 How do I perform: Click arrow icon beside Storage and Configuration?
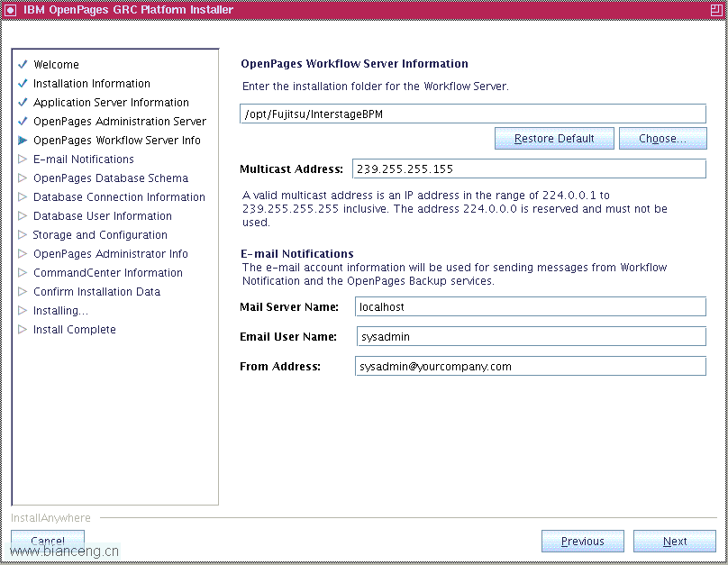(23, 235)
